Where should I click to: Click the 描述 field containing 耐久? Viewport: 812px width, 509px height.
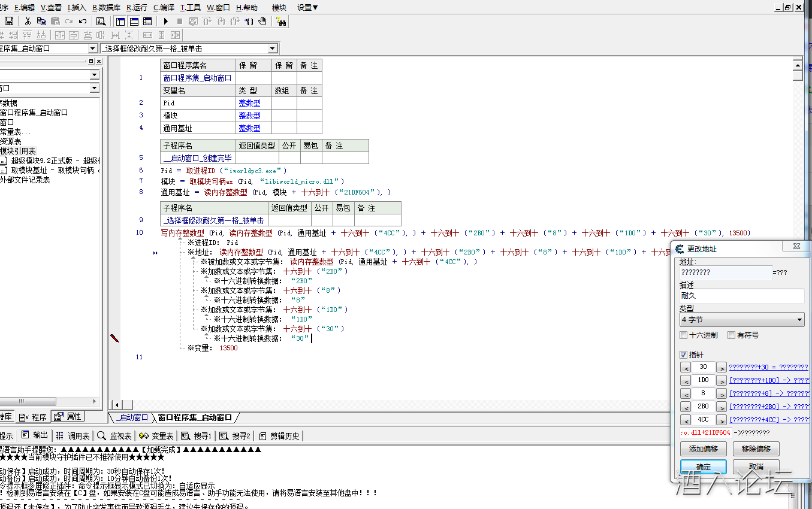click(741, 296)
